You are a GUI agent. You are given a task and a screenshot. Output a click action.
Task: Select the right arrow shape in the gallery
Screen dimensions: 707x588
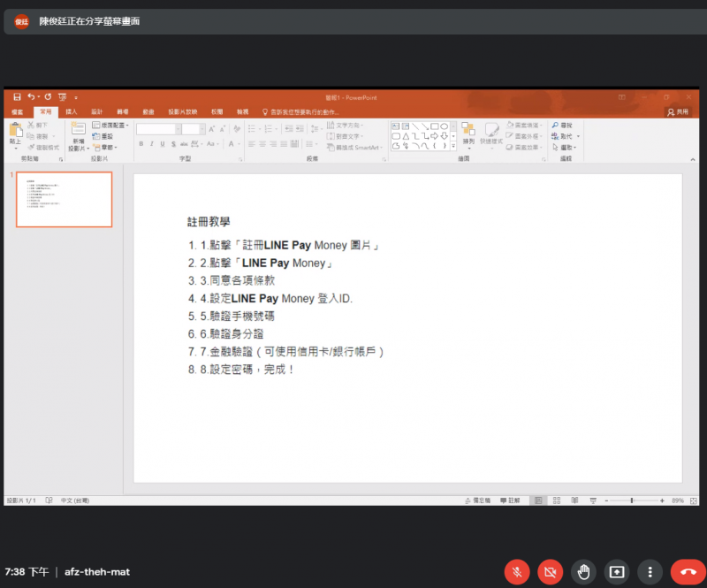click(x=434, y=136)
